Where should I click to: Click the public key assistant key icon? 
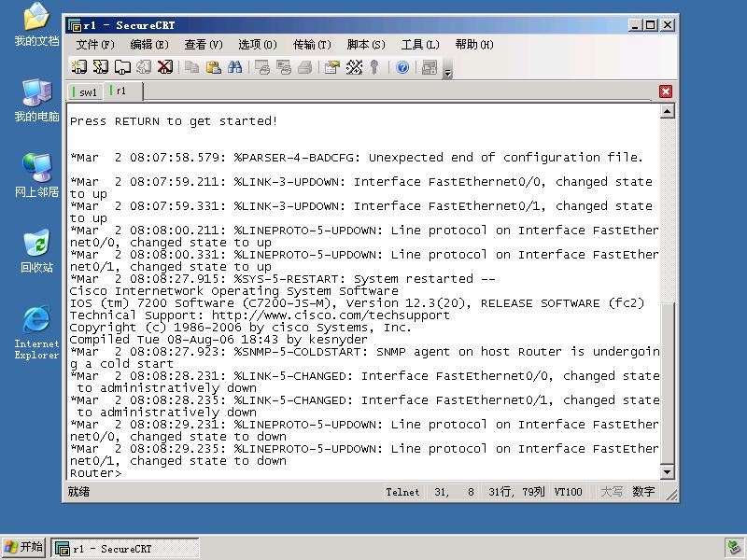(x=374, y=67)
